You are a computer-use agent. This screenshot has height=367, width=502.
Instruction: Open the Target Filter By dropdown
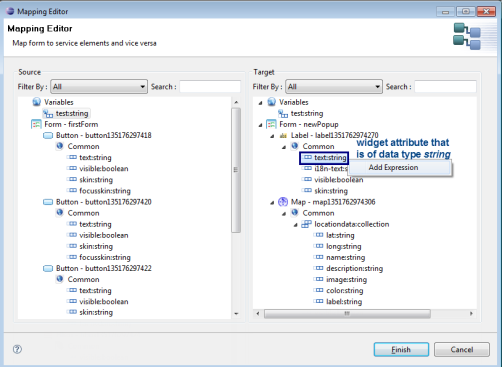(334, 87)
